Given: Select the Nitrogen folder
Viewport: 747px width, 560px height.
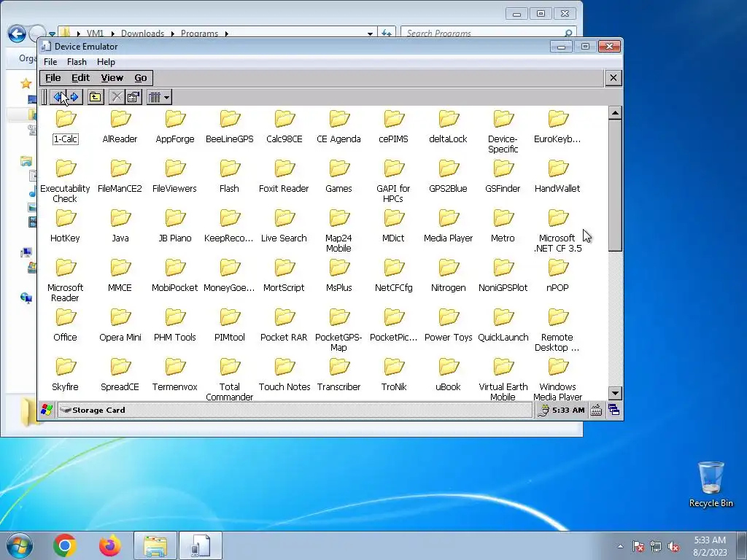Looking at the screenshot, I should tap(449, 276).
